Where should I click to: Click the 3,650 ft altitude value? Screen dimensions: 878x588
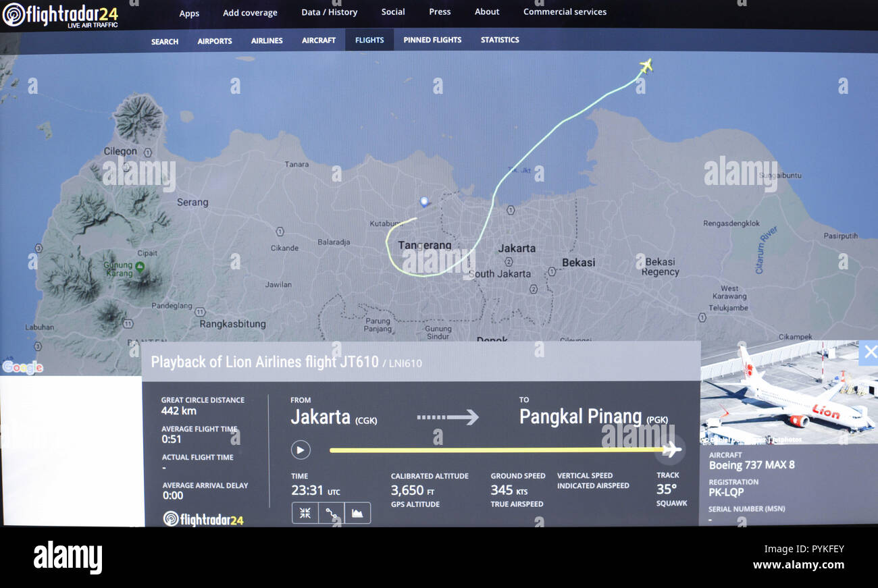[413, 490]
